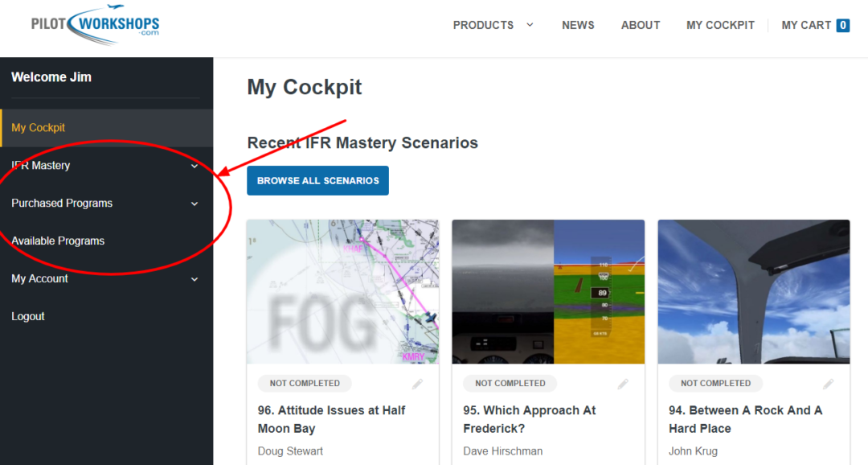Log out using the sidebar Logout link
The image size is (868, 465).
pyautogui.click(x=28, y=317)
